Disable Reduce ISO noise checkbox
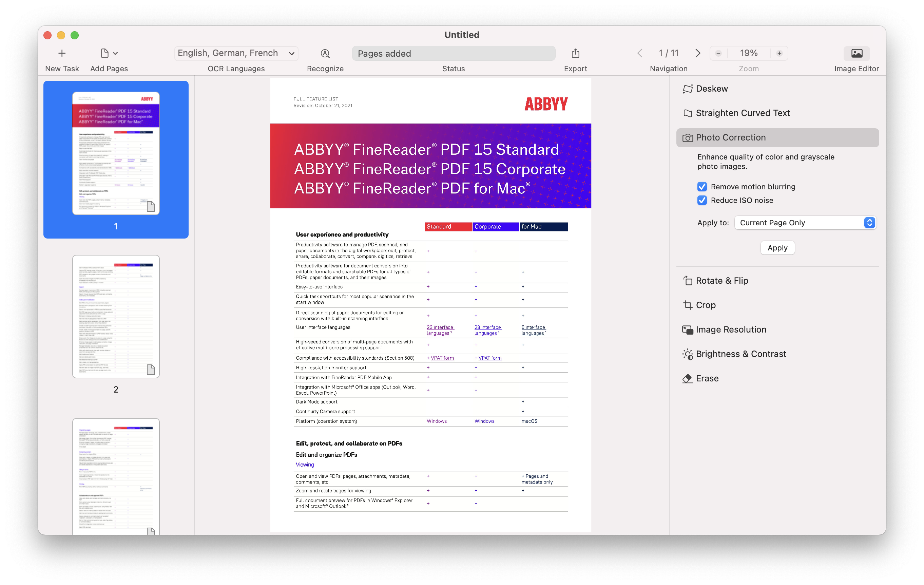 (x=703, y=200)
